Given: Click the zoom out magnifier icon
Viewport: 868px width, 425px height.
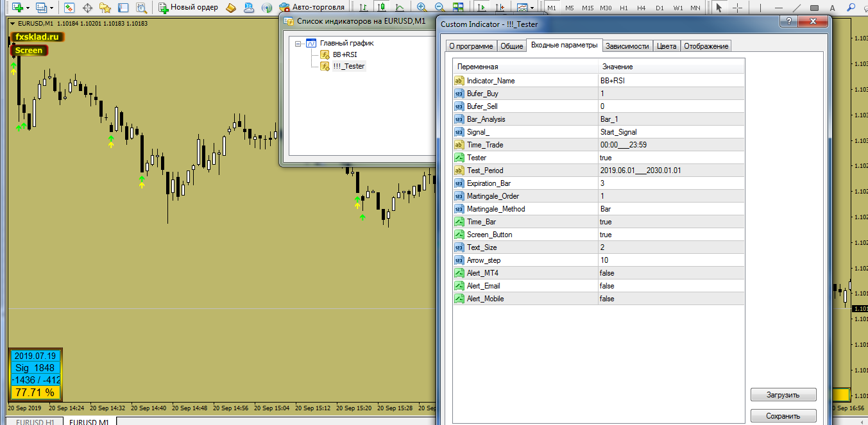Looking at the screenshot, I should point(439,8).
